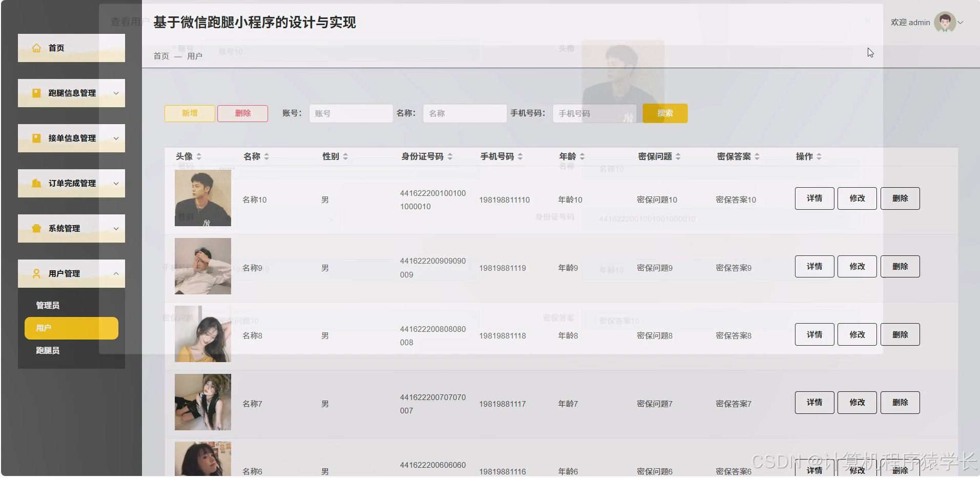Click the 用户管理 person icon

36,273
